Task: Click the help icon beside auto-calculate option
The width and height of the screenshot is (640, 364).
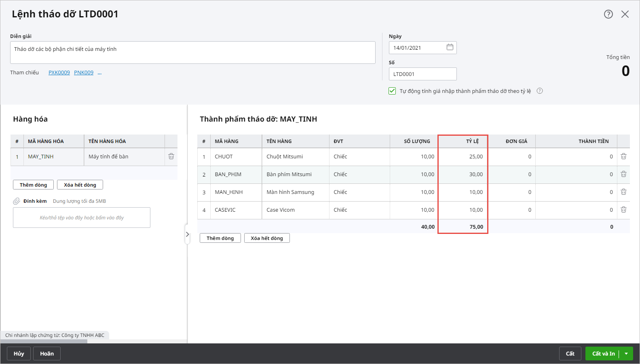Action: [539, 91]
